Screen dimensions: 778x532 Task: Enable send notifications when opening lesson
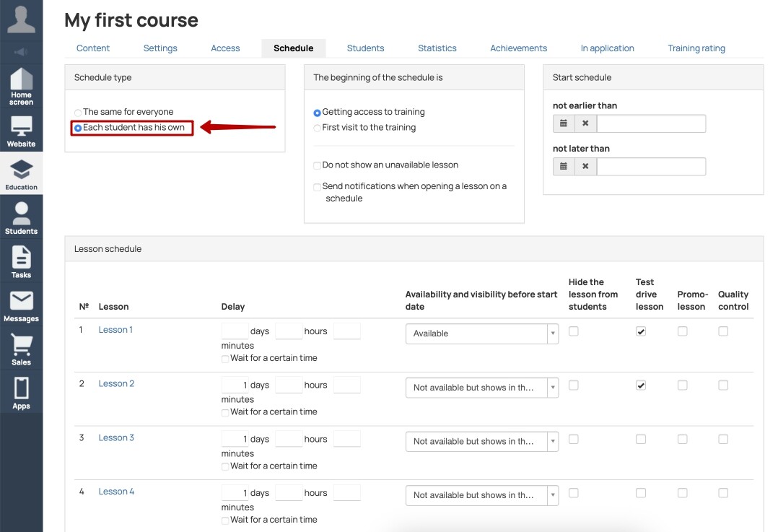317,187
